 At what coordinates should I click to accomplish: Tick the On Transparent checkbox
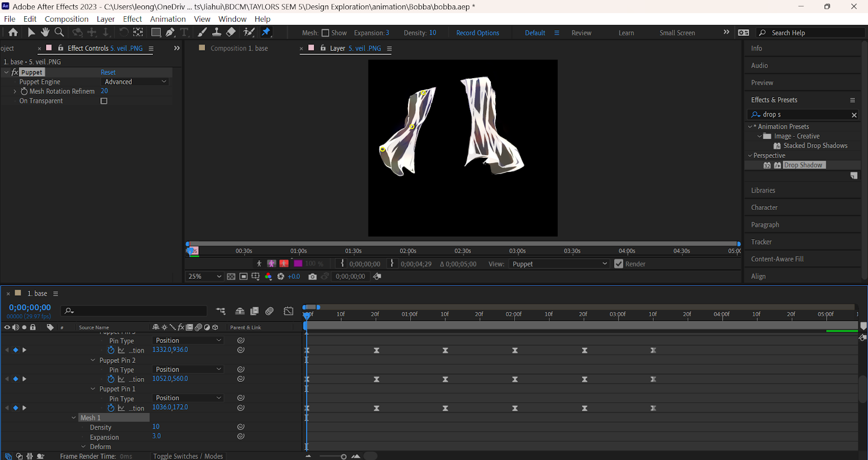(104, 101)
